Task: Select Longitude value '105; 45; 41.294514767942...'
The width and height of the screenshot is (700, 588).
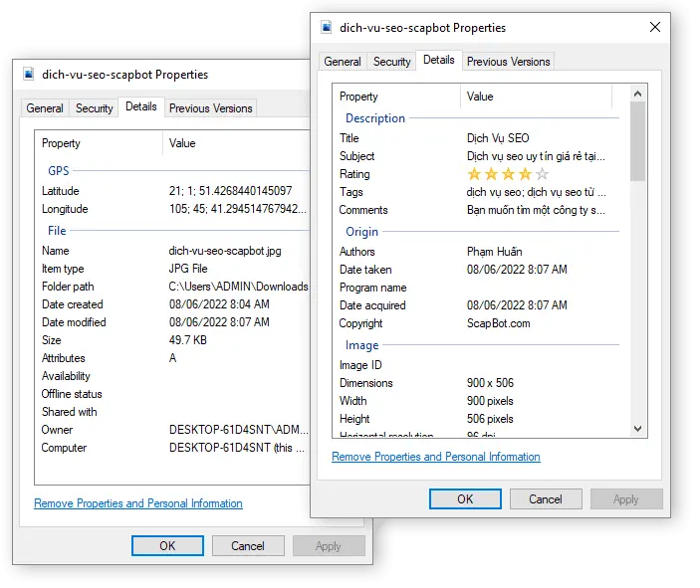Action: pyautogui.click(x=238, y=209)
